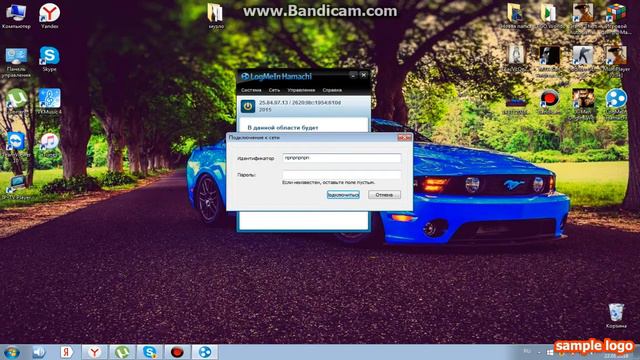Image resolution: width=640 pixels, height=360 pixels.
Task: Close the LogMeIn Hamachi window
Action: 364,75
